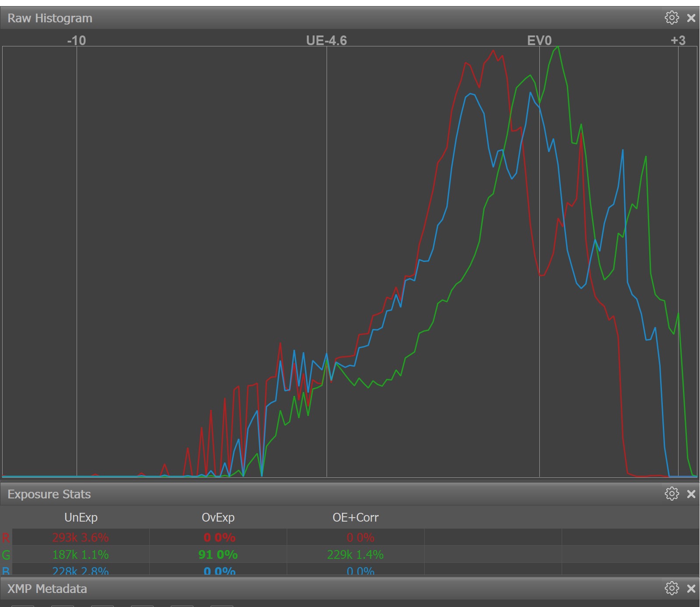Viewport: 700px width, 607px height.
Task: Click green OE+Corr value 229k 1.4%
Action: (x=355, y=555)
